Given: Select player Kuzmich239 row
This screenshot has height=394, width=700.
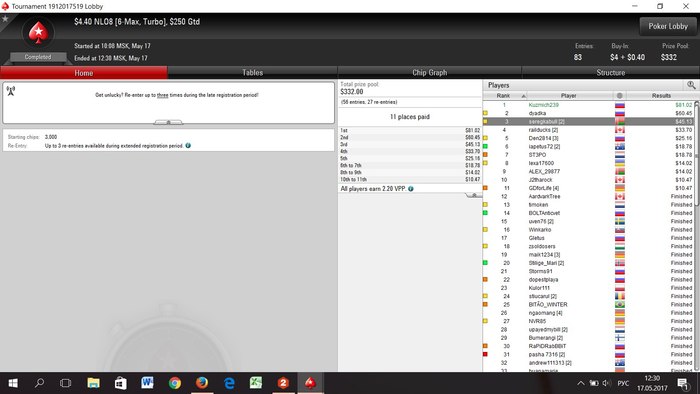Looking at the screenshot, I should coord(588,105).
